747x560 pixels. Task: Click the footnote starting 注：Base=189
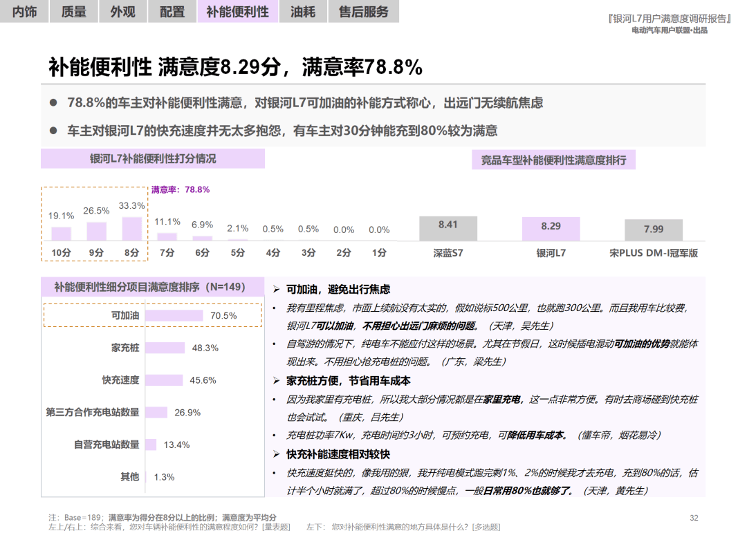pyautogui.click(x=163, y=518)
